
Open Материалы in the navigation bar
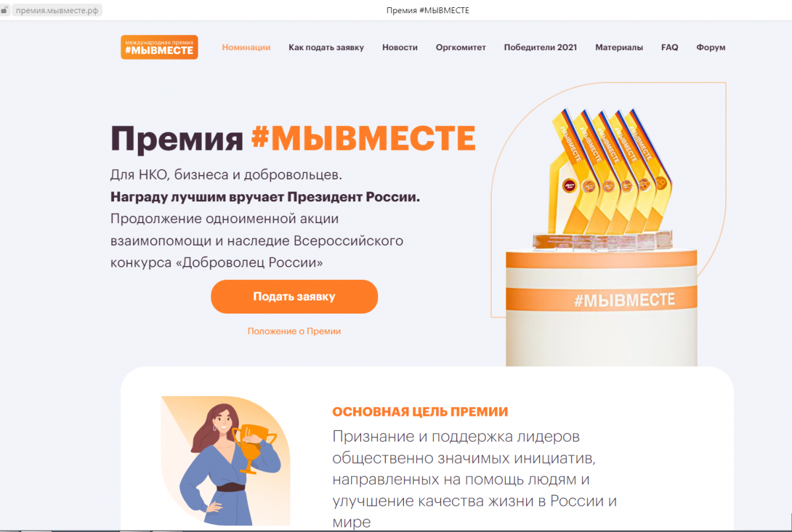pos(619,48)
